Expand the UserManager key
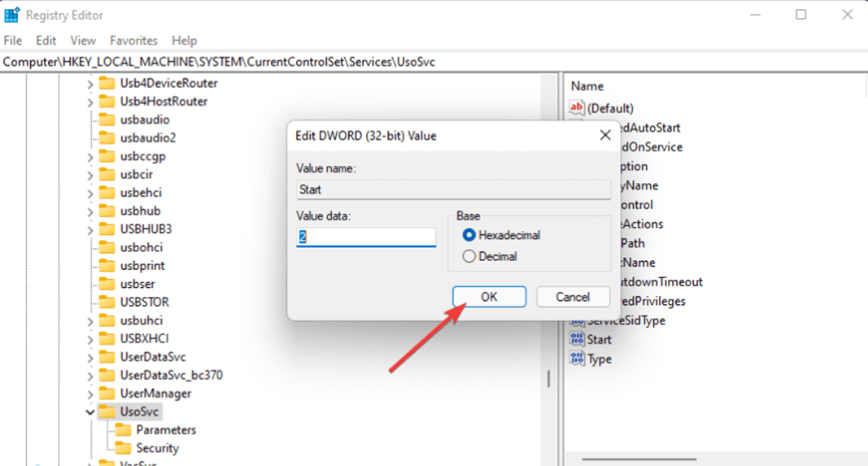This screenshot has width=868, height=466. click(89, 394)
